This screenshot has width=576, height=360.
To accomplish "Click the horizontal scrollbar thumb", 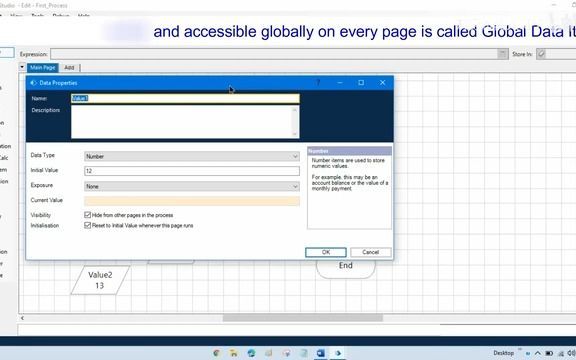I will [x=303, y=318].
